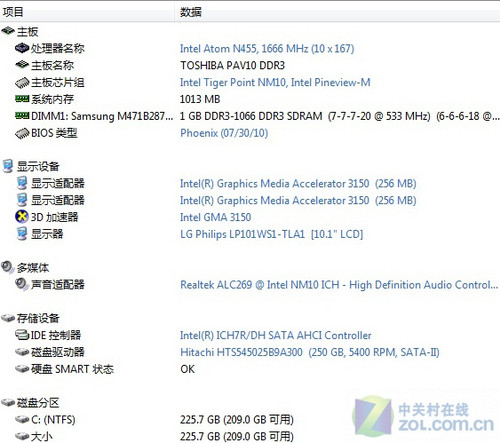
Task: Select the 磁盘驱动器 row label
Action: (x=57, y=352)
